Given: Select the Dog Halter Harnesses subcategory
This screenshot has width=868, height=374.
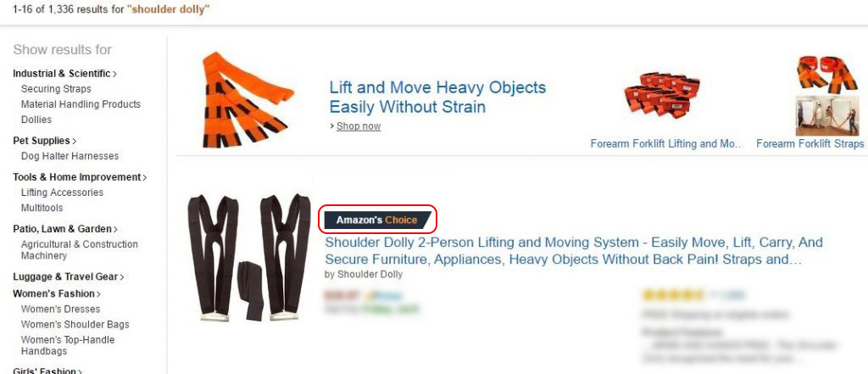Looking at the screenshot, I should pos(70,156).
